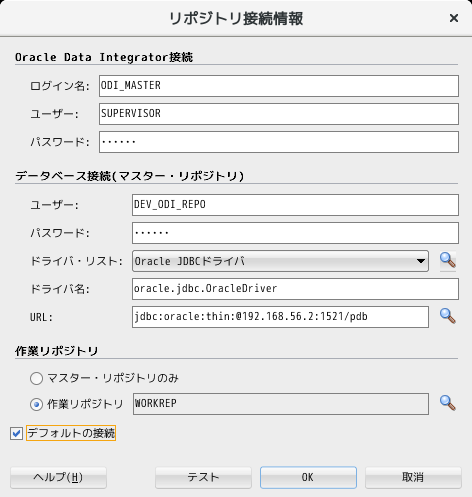Click the マスター・リポジトリのみ label text
472x497 pixels.
point(113,378)
